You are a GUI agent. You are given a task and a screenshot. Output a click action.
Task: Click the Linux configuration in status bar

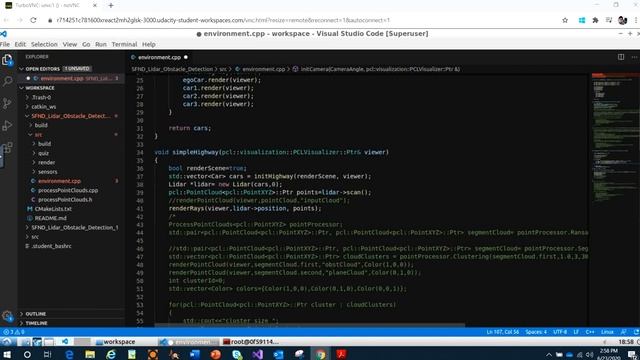point(607,332)
